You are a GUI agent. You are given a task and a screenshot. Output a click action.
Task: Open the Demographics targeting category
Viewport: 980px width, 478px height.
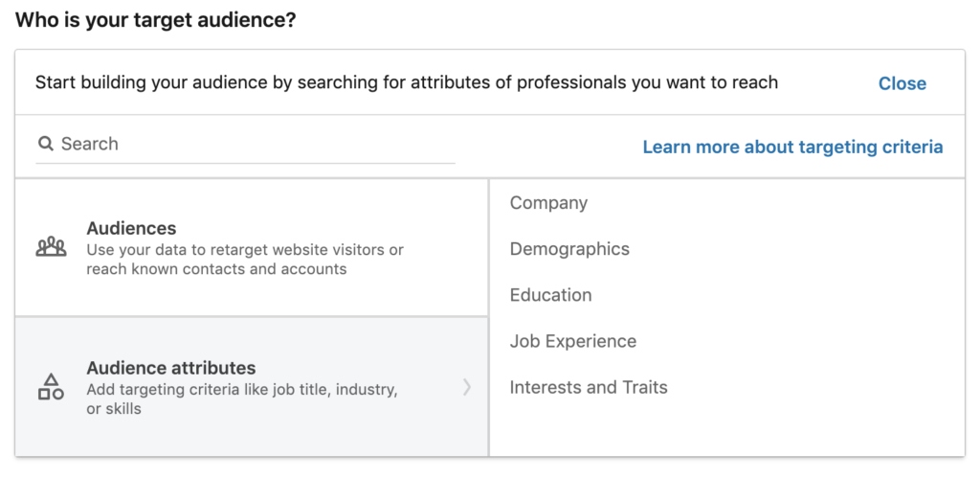click(569, 249)
